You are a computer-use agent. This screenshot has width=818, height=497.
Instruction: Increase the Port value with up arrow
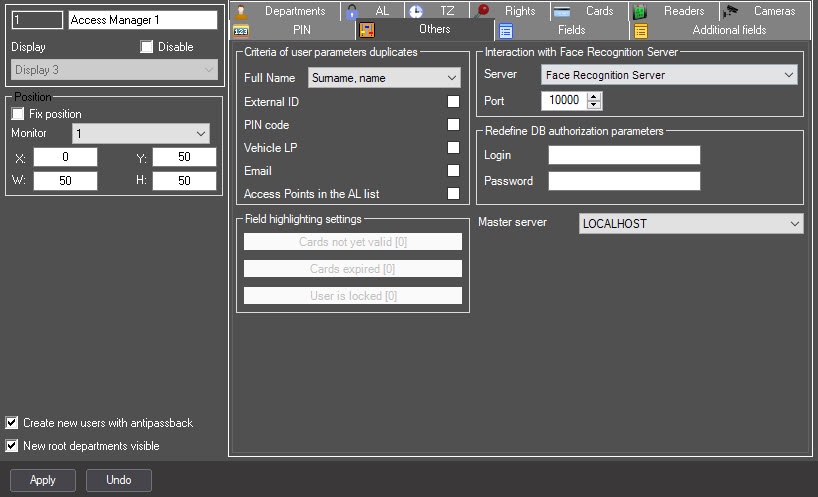click(x=594, y=96)
